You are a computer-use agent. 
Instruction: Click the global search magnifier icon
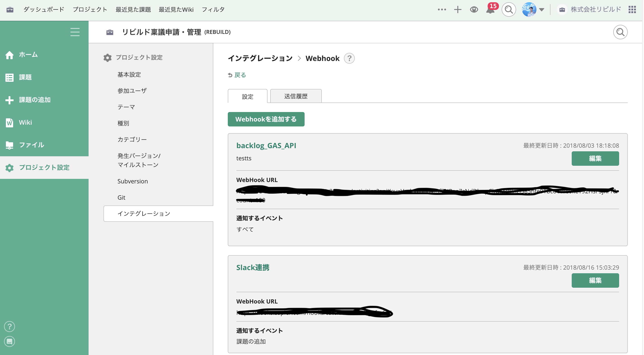pos(508,9)
